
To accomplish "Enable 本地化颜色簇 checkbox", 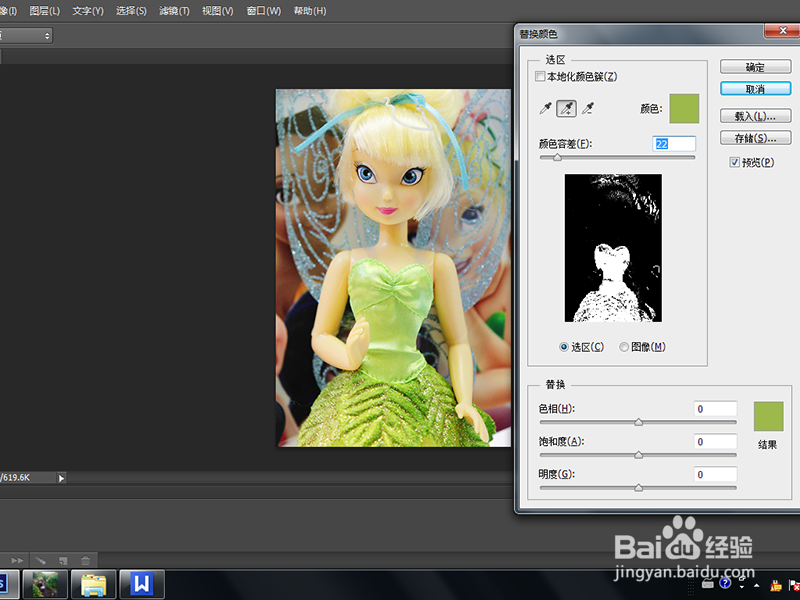I will tap(540, 77).
